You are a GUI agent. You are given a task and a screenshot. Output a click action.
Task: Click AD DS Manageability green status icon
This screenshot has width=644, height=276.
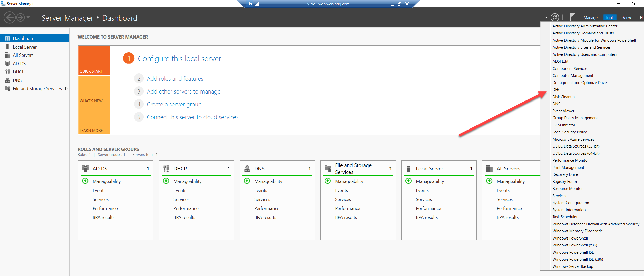pos(85,181)
